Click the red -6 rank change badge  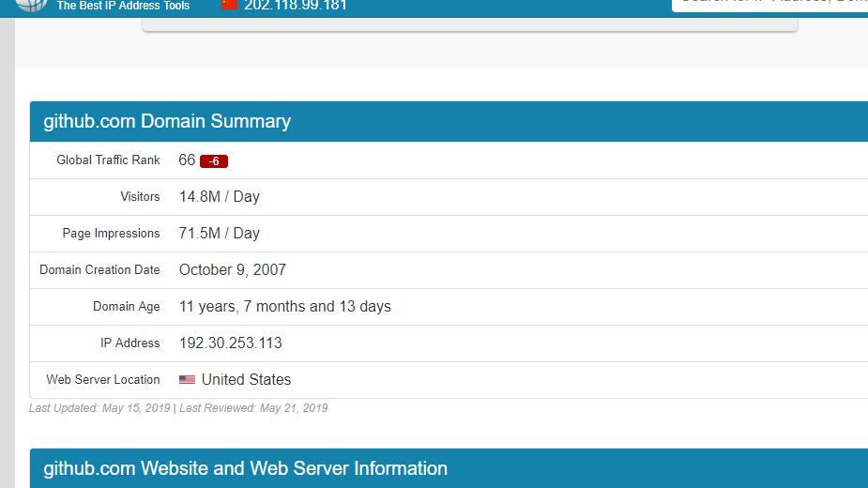[x=214, y=161]
